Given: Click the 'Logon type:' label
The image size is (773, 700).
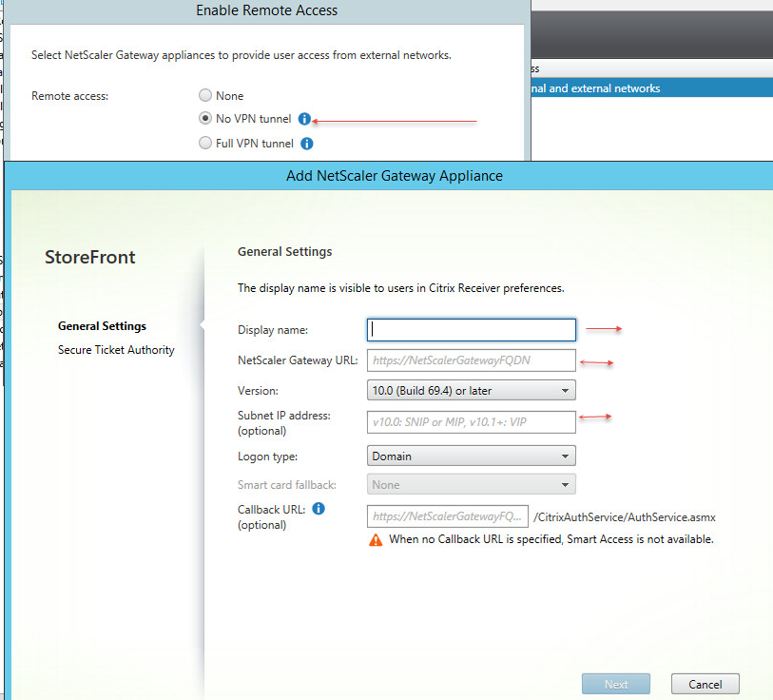Looking at the screenshot, I should click(268, 457).
